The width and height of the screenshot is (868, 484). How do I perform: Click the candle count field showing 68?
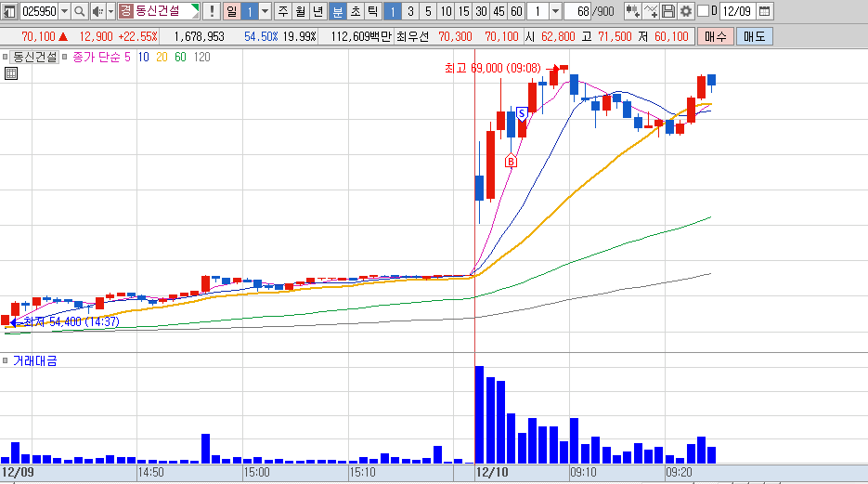tap(578, 11)
